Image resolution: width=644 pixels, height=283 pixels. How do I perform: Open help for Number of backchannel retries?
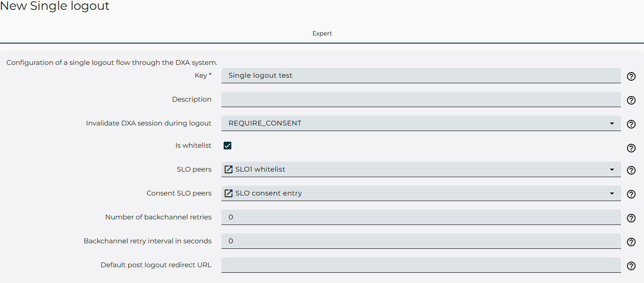point(631,218)
